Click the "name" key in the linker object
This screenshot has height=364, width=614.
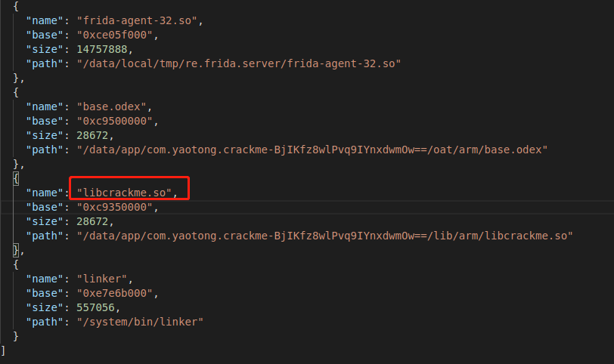point(44,279)
